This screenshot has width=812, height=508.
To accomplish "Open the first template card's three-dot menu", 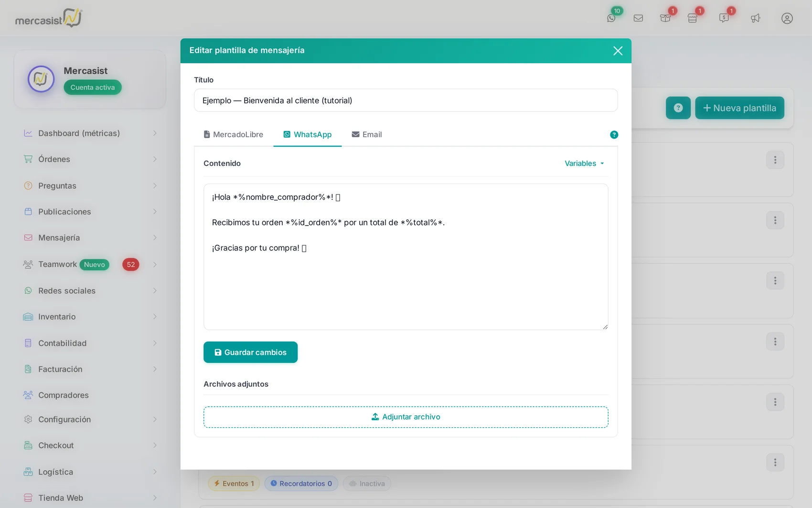I will (x=775, y=160).
